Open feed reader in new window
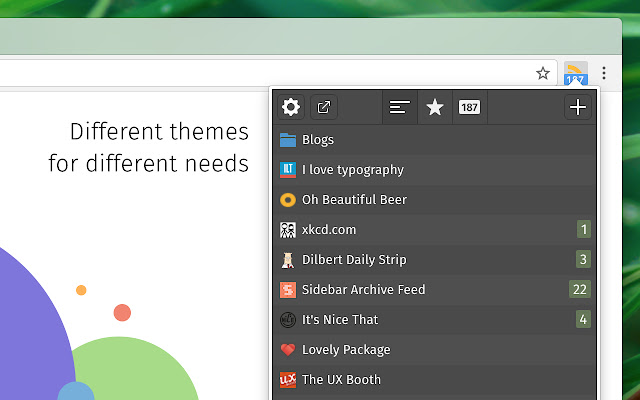640x400 pixels. [323, 107]
